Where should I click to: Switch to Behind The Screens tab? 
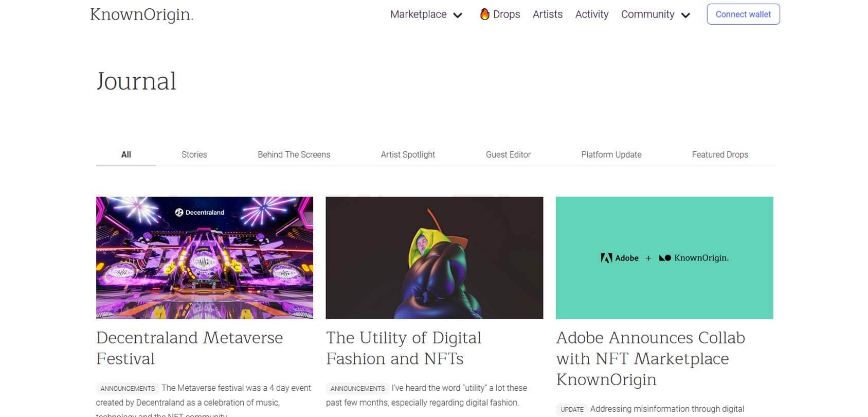(294, 154)
